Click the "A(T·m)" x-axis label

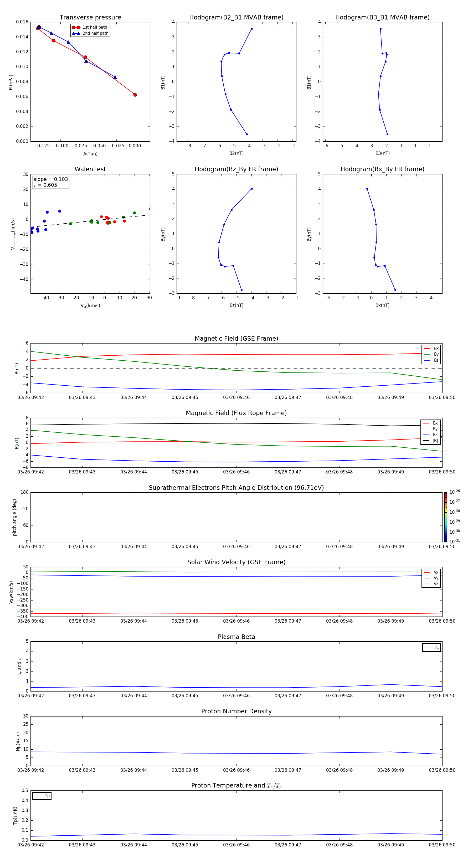(x=90, y=154)
